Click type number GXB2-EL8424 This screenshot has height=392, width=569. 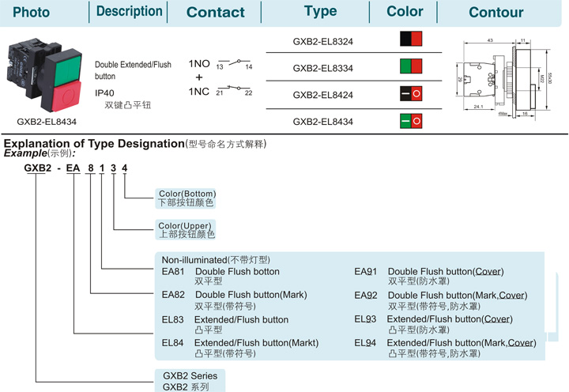tap(323, 95)
